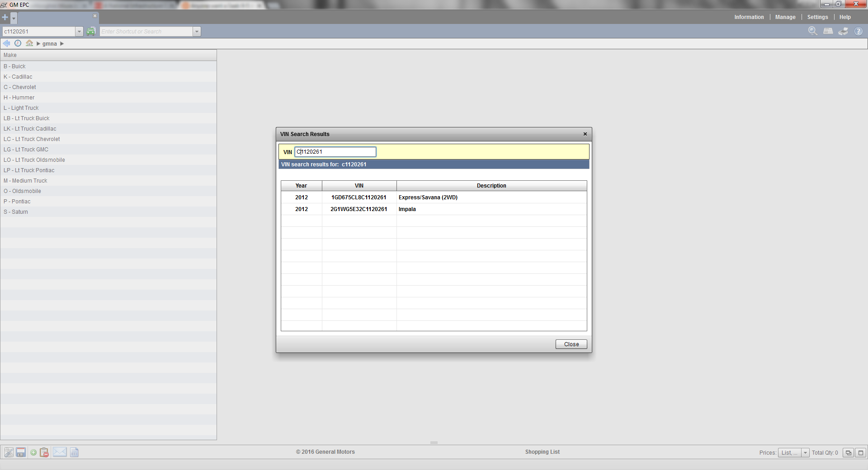
Task: Click the c1120261 VIN field in the toolbar
Action: pyautogui.click(x=39, y=32)
